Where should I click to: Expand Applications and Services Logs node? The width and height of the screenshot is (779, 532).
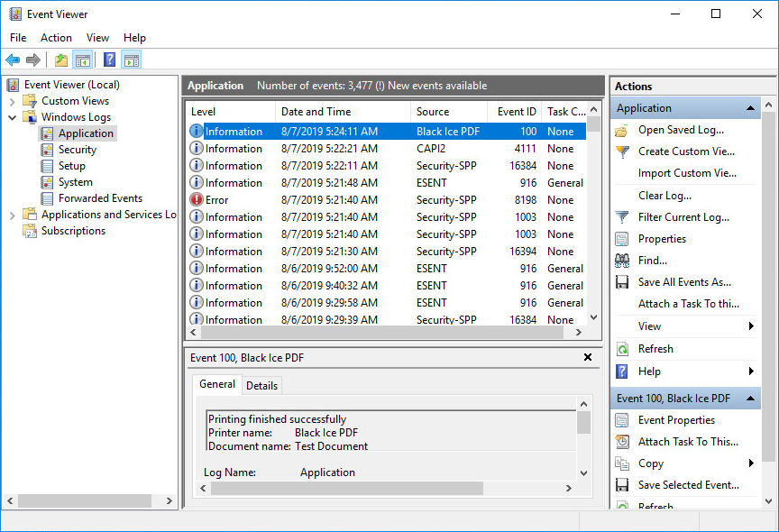pyautogui.click(x=13, y=215)
